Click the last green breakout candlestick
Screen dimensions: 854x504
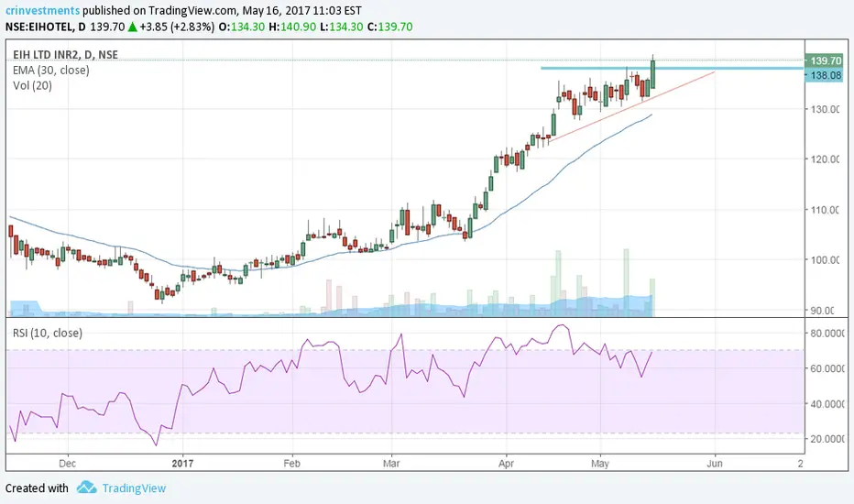point(652,73)
